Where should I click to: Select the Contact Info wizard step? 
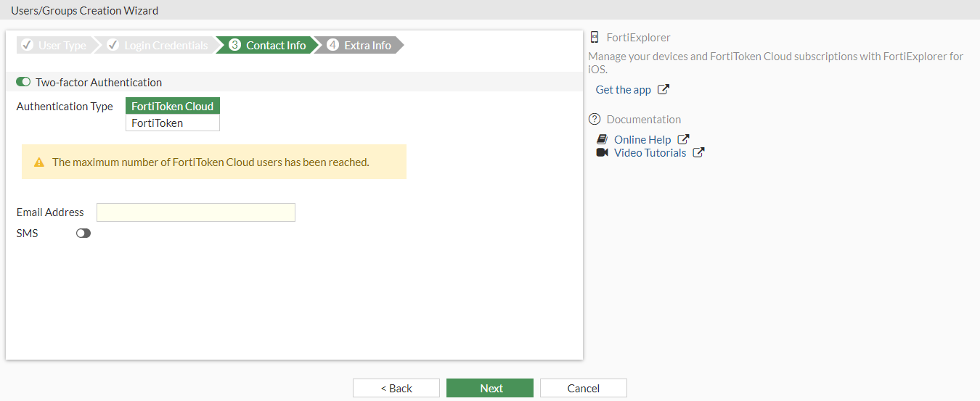click(267, 45)
